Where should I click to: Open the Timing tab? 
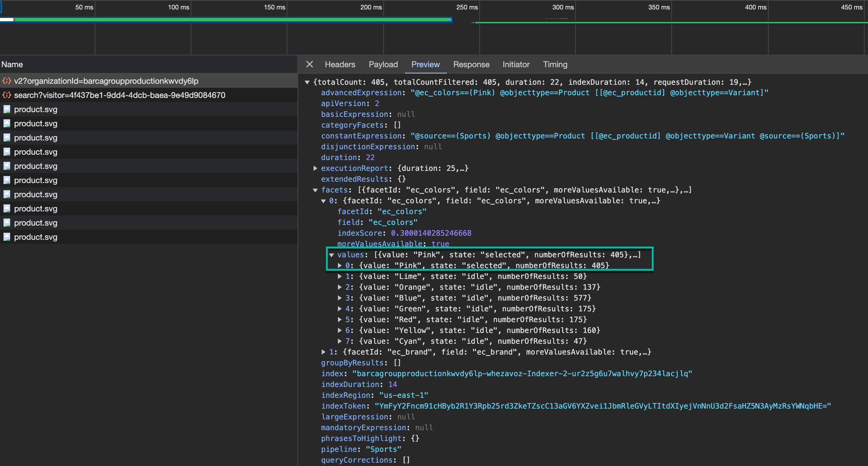pyautogui.click(x=555, y=64)
